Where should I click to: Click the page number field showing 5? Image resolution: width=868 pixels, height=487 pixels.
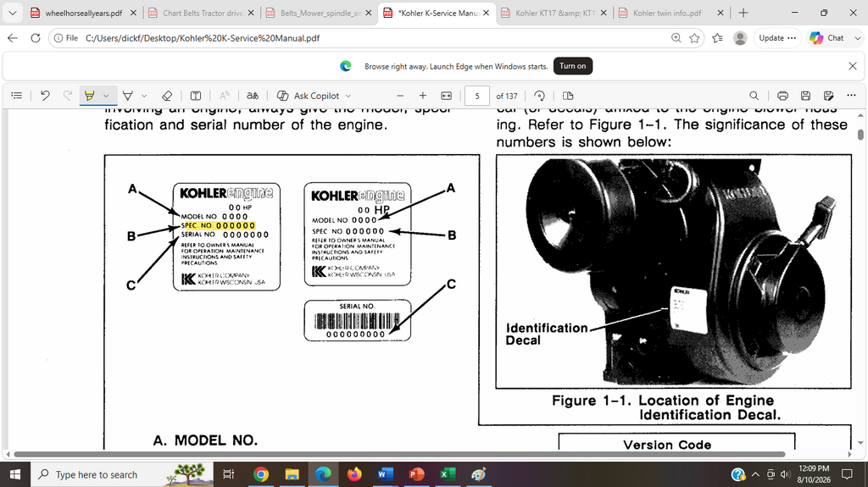tap(477, 96)
